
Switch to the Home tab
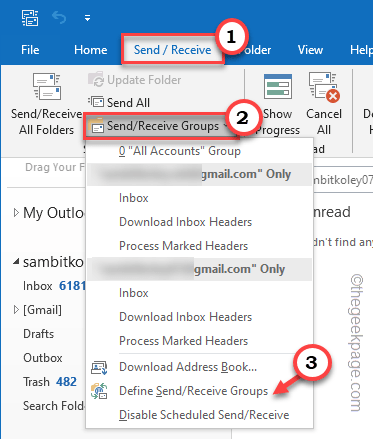pyautogui.click(x=91, y=50)
